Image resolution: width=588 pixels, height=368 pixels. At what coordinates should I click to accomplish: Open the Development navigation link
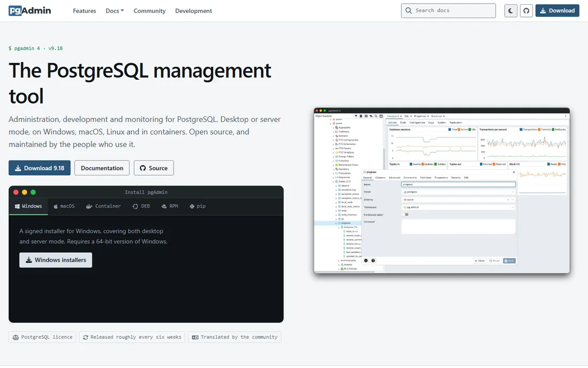[194, 11]
